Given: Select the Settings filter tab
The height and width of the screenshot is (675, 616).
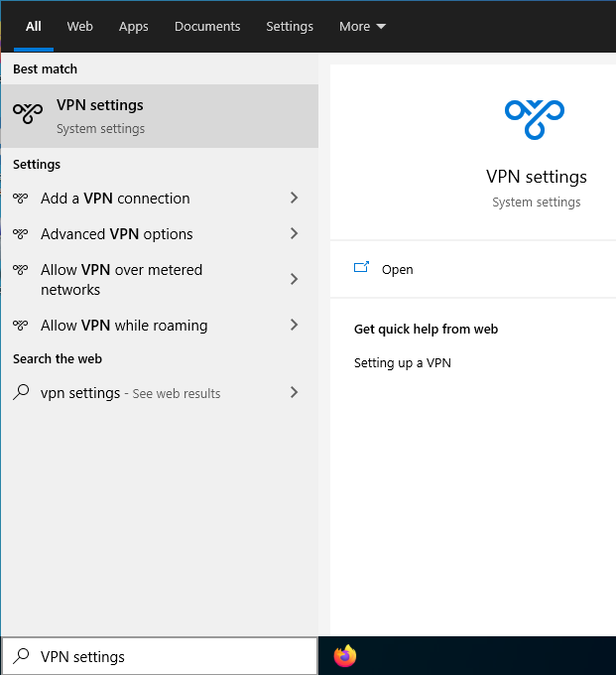Looking at the screenshot, I should [290, 27].
